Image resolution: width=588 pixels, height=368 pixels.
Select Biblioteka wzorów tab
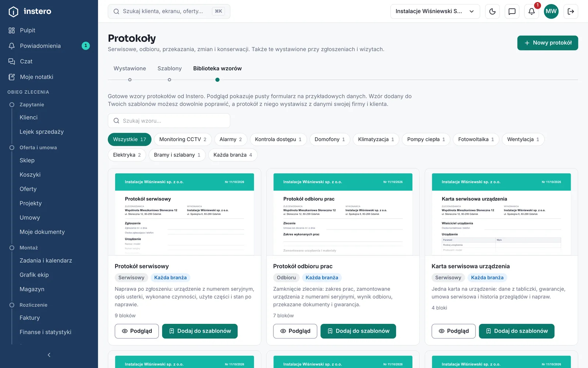[218, 68]
